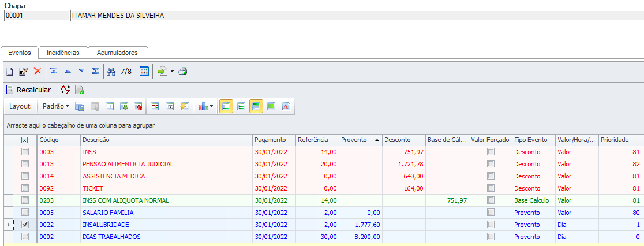Uncheck the INSALUBRIDADE row selection box

(25, 225)
